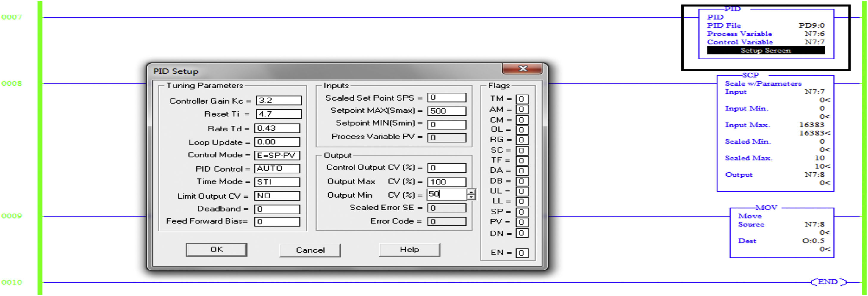Viewport: 868px width, 296px height.
Task: Close the PID Setup dialog window
Action: pos(522,69)
